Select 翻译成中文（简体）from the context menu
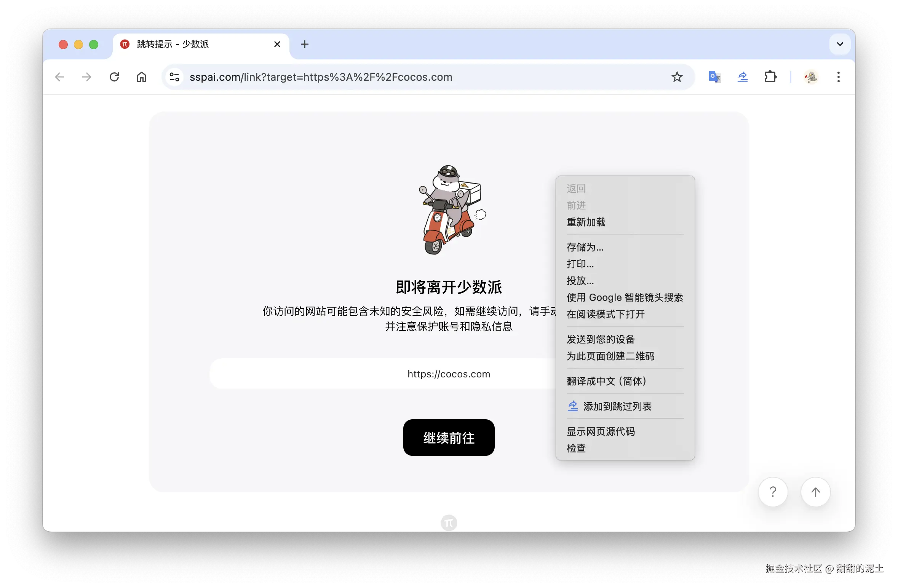 click(x=606, y=381)
